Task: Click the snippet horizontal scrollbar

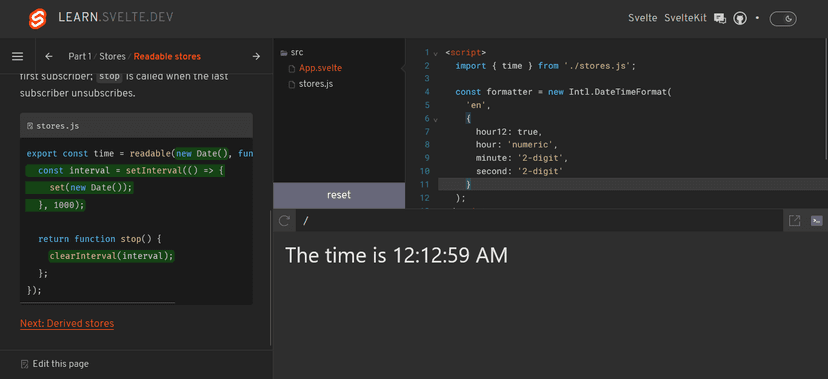Action: pyautogui.click(x=98, y=303)
